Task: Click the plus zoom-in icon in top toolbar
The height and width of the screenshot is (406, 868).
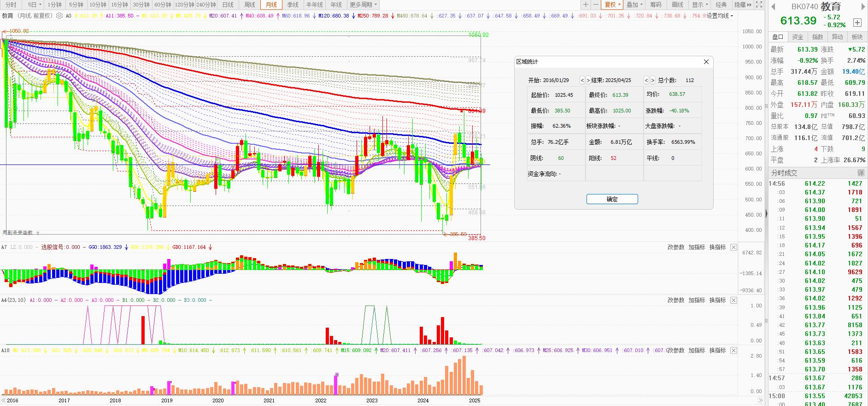Action: click(x=586, y=5)
